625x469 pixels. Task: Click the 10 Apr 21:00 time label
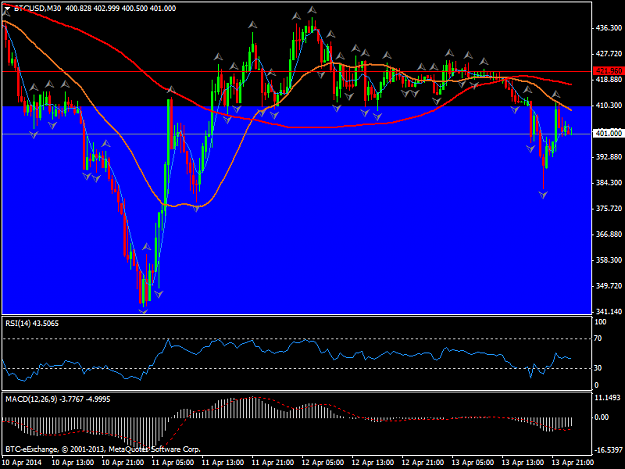click(123, 462)
